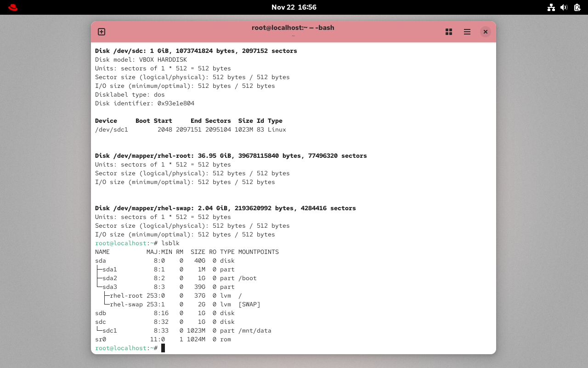Click the blinking block cursor
The image size is (588, 368).
163,348
